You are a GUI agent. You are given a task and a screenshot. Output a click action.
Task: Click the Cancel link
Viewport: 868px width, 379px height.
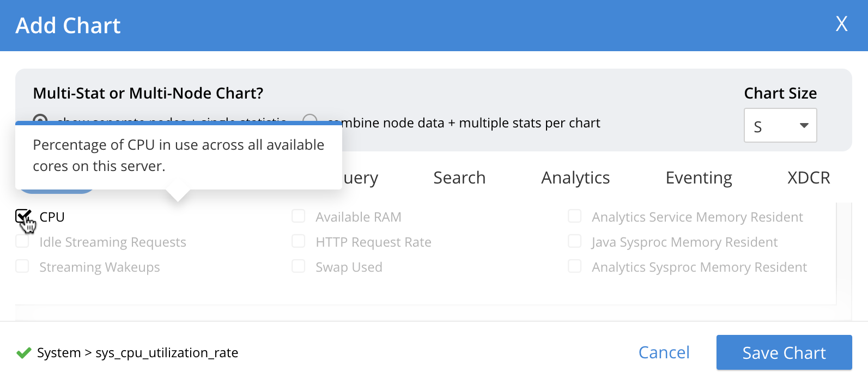664,353
